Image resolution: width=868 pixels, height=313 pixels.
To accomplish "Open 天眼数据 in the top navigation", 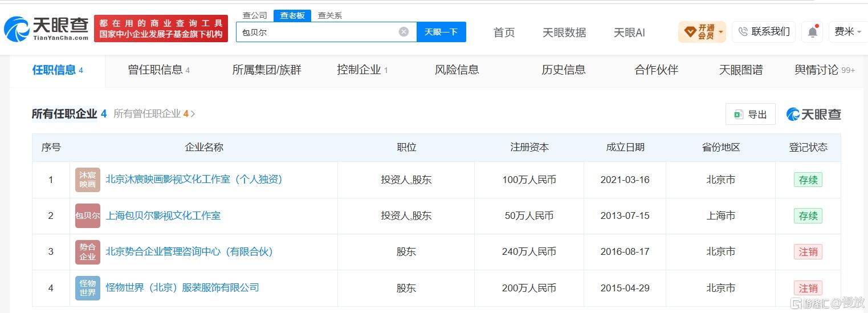I will pyautogui.click(x=564, y=32).
